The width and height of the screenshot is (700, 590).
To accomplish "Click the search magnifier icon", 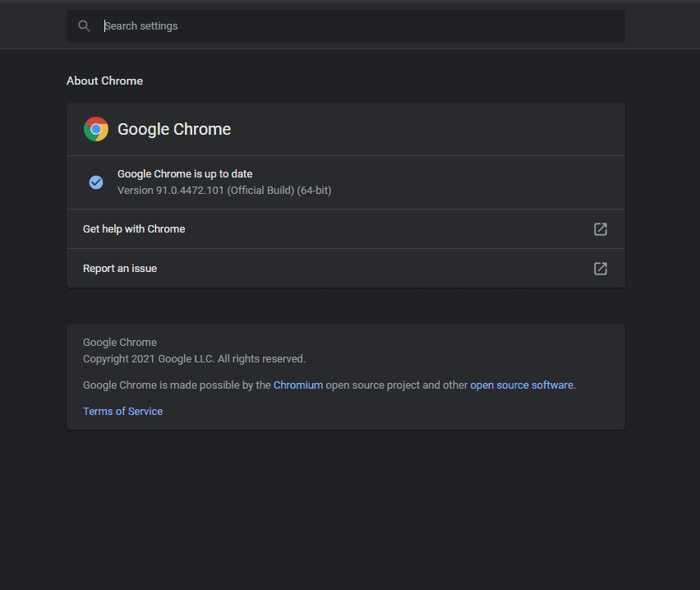I will [x=84, y=26].
